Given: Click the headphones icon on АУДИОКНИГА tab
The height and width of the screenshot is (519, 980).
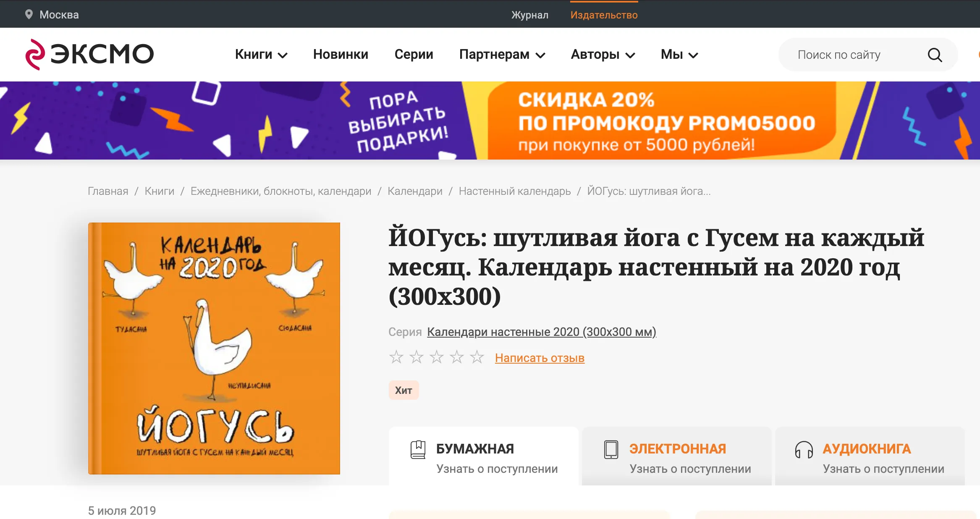Looking at the screenshot, I should 804,448.
